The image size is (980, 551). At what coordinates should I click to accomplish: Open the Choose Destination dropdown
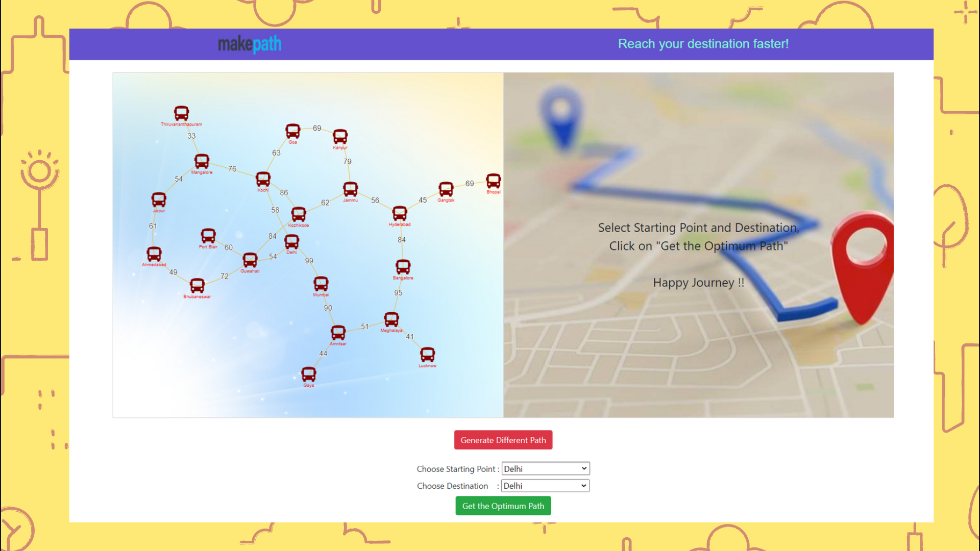tap(545, 486)
